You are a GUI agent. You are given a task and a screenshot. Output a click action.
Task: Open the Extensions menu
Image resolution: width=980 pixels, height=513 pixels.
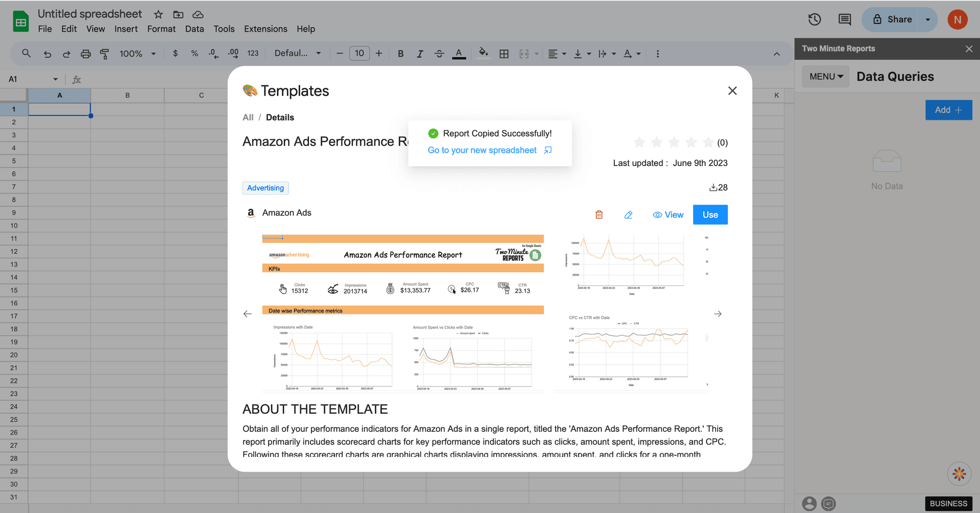pos(265,29)
